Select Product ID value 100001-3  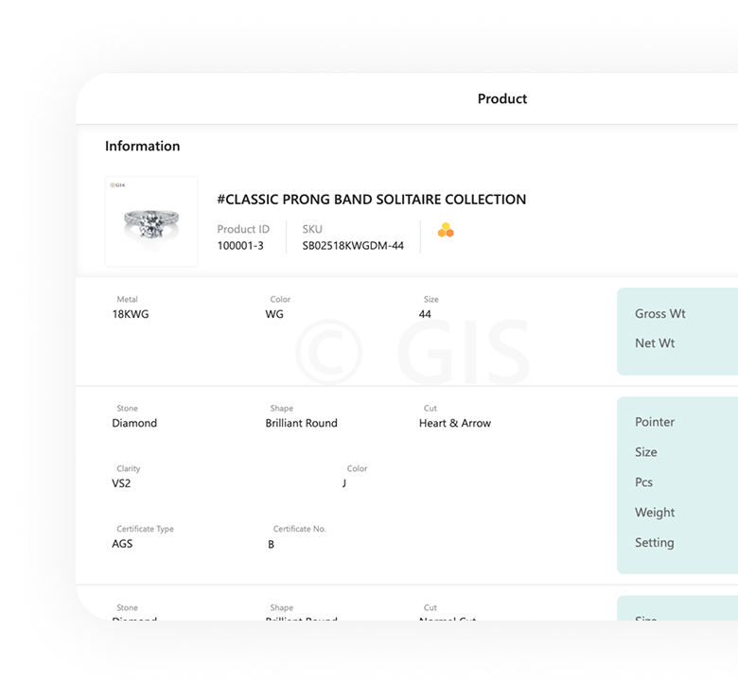[x=240, y=246]
